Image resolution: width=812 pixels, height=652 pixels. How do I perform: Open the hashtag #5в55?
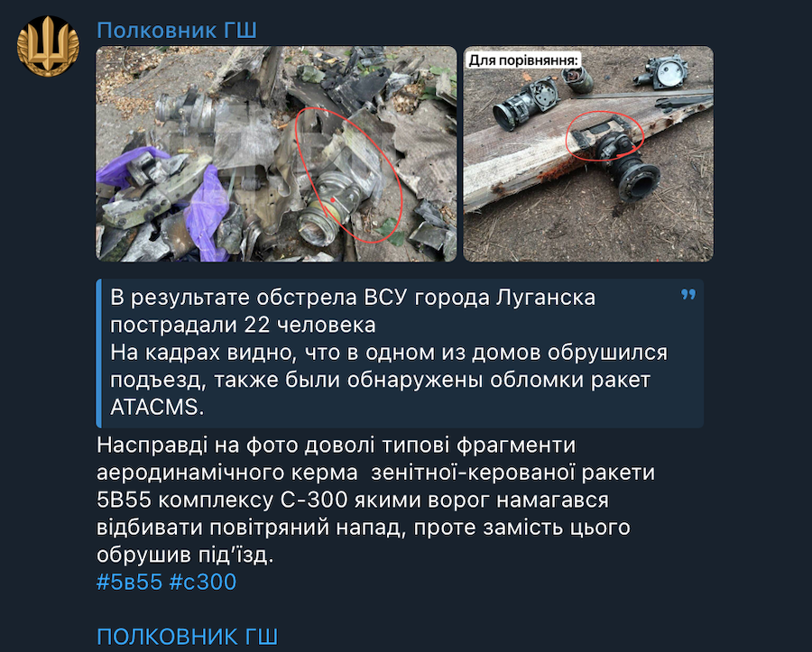coord(129,582)
